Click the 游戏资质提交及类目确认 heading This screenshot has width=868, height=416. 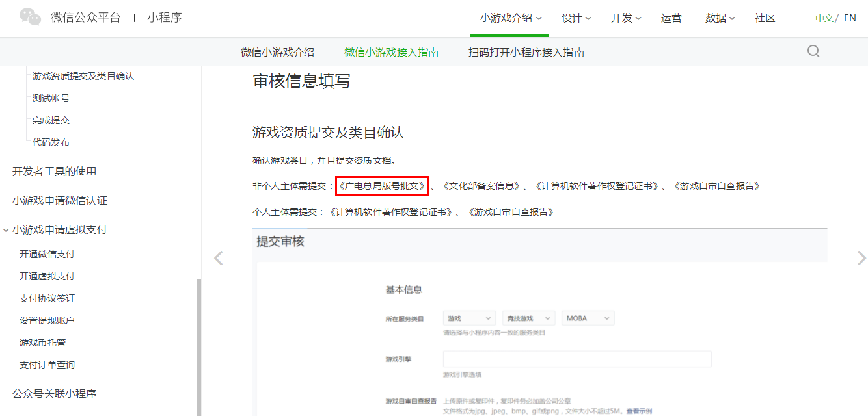pyautogui.click(x=328, y=133)
